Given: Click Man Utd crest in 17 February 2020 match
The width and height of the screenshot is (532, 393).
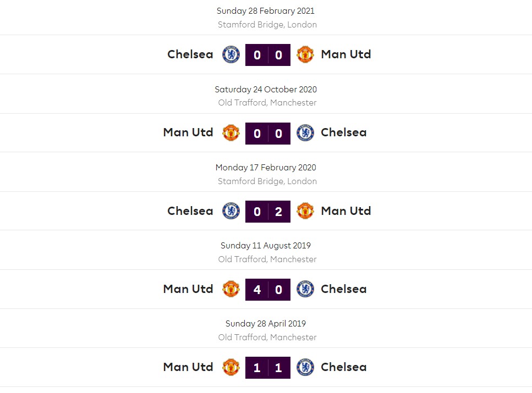Looking at the screenshot, I should pyautogui.click(x=305, y=211).
